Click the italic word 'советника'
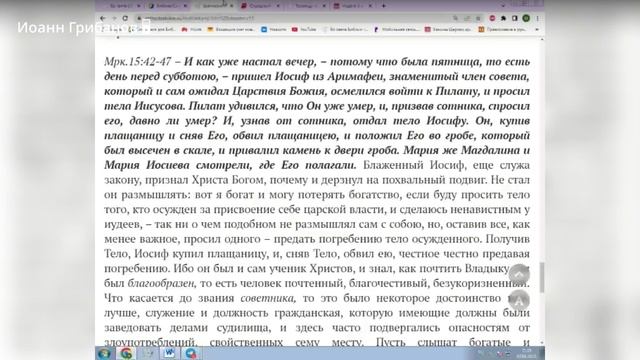Viewport: 640px width, 360px height. pos(267,298)
